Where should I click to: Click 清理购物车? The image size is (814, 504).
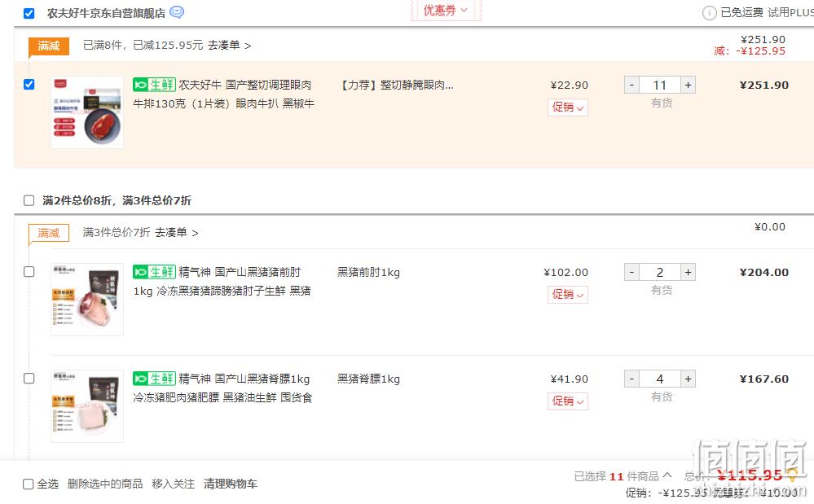(x=231, y=484)
